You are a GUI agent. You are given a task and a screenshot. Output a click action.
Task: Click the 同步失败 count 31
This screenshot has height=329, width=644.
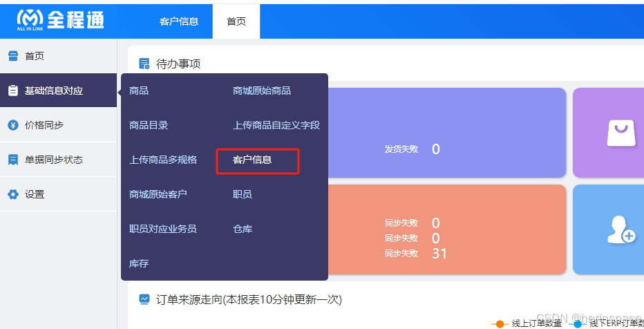click(x=439, y=254)
